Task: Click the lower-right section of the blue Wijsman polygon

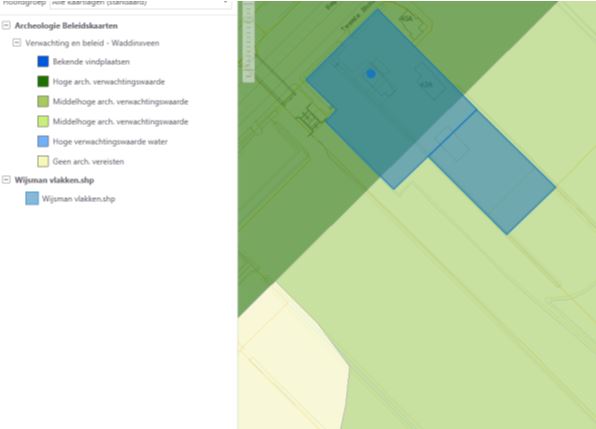Action: pyautogui.click(x=493, y=172)
